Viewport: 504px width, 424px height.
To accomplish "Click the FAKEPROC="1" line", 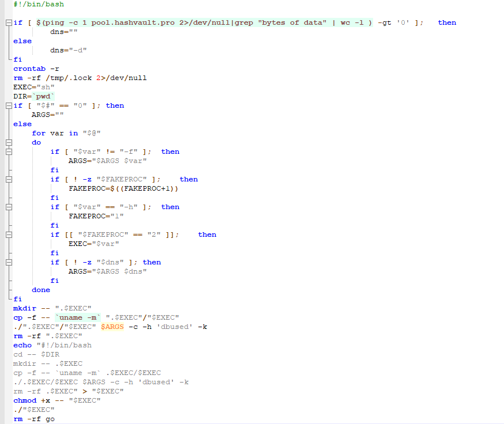I will 96,216.
